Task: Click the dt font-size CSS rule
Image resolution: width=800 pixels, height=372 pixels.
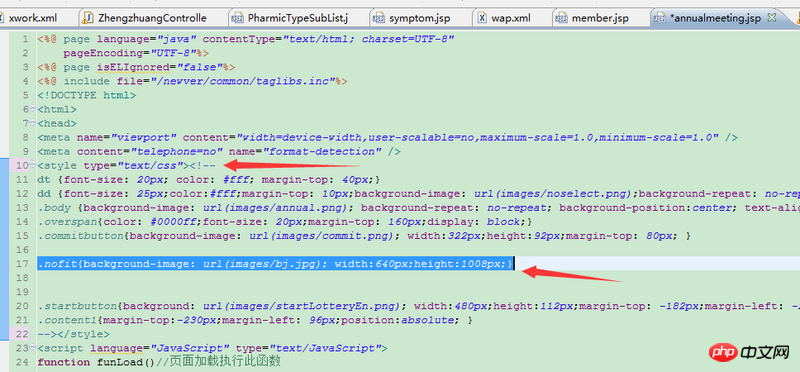Action: [209, 180]
